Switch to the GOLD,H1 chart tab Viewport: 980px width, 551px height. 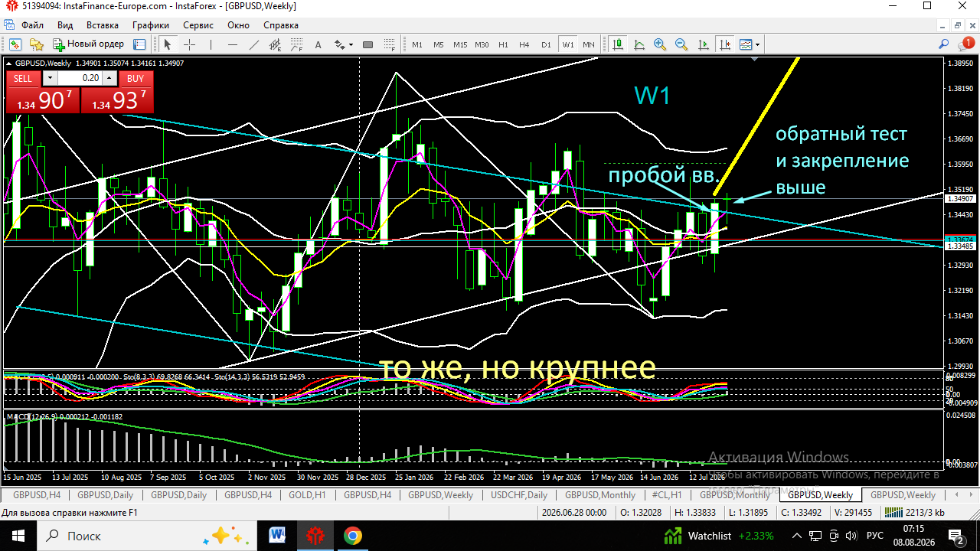click(x=307, y=495)
